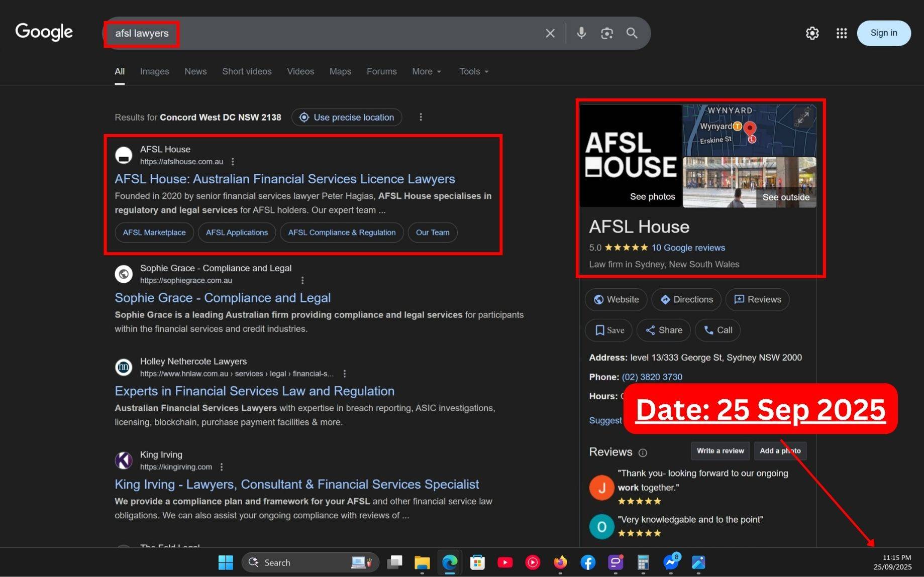Enable Use precise location
Viewport: 924px width, 577px height.
tap(347, 118)
